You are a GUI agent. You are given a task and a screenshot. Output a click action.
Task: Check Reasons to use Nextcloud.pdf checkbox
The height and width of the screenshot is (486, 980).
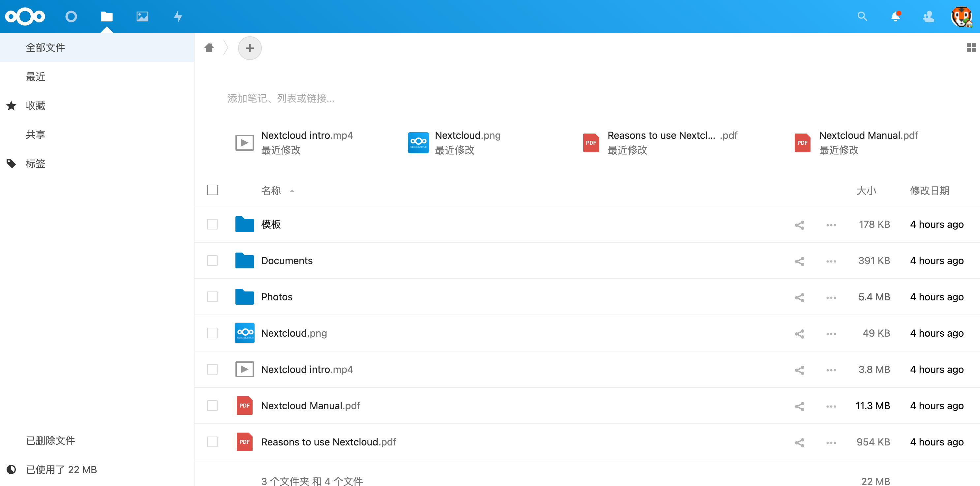coord(212,441)
